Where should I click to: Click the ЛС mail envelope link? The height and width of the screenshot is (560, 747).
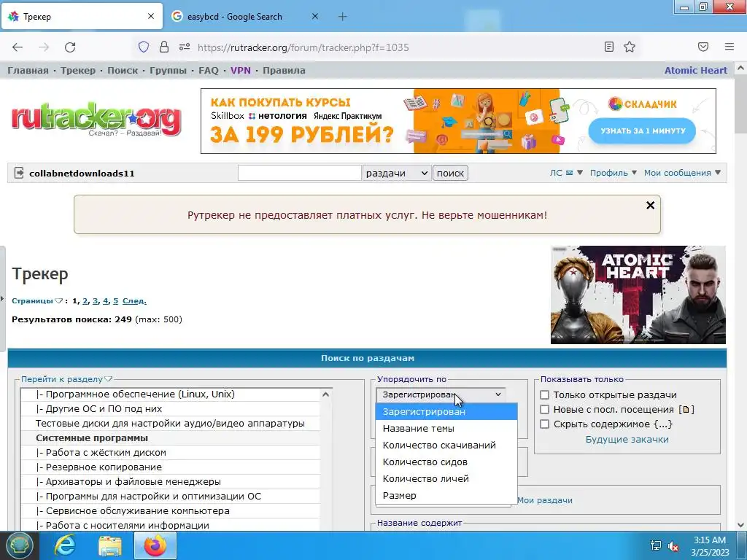tap(562, 173)
